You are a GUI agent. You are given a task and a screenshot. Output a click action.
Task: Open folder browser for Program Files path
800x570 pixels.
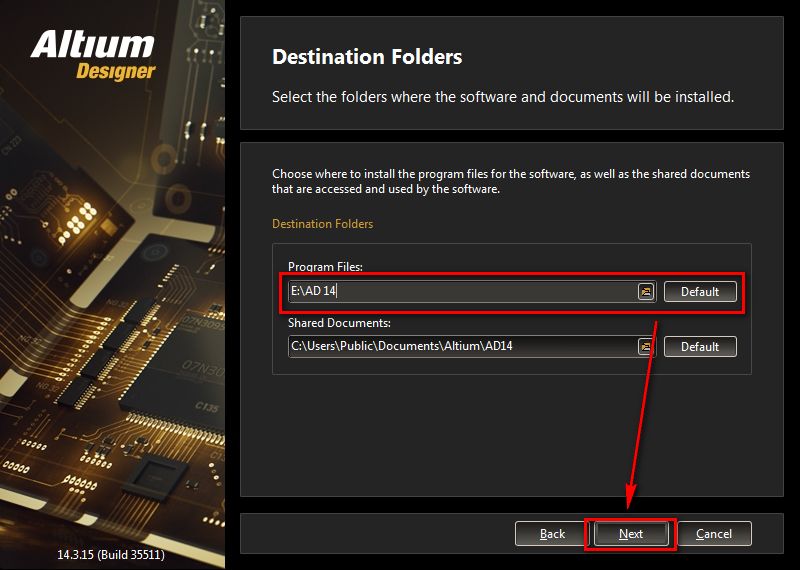click(646, 291)
